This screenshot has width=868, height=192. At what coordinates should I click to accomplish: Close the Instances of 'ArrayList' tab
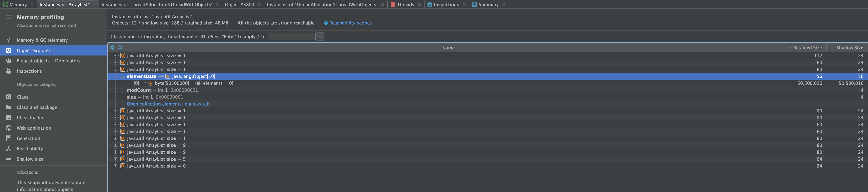point(94,4)
